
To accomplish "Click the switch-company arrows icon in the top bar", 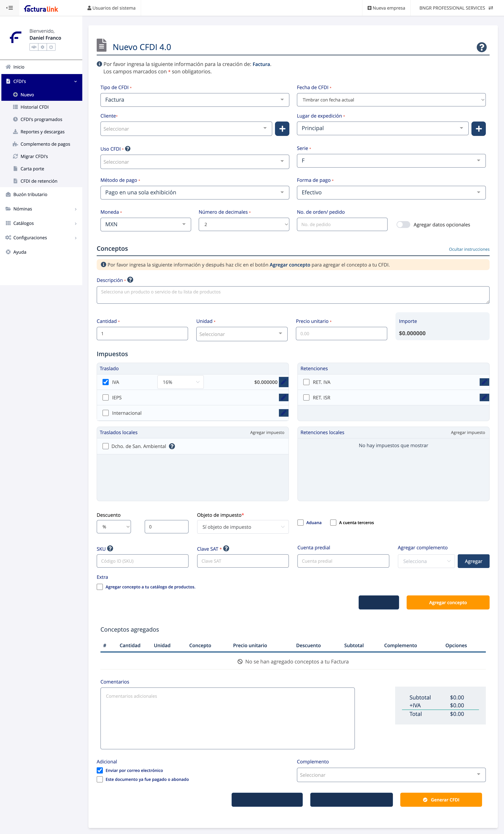I will pyautogui.click(x=491, y=8).
